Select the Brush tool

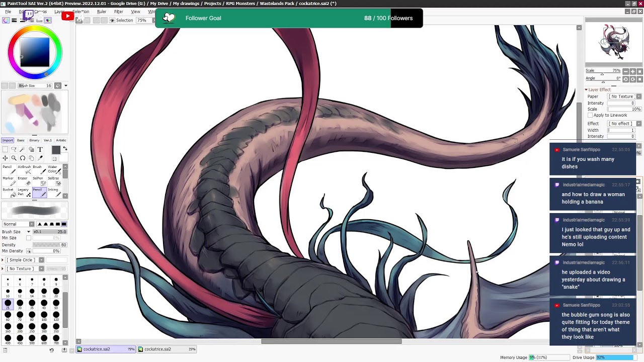coord(38,169)
